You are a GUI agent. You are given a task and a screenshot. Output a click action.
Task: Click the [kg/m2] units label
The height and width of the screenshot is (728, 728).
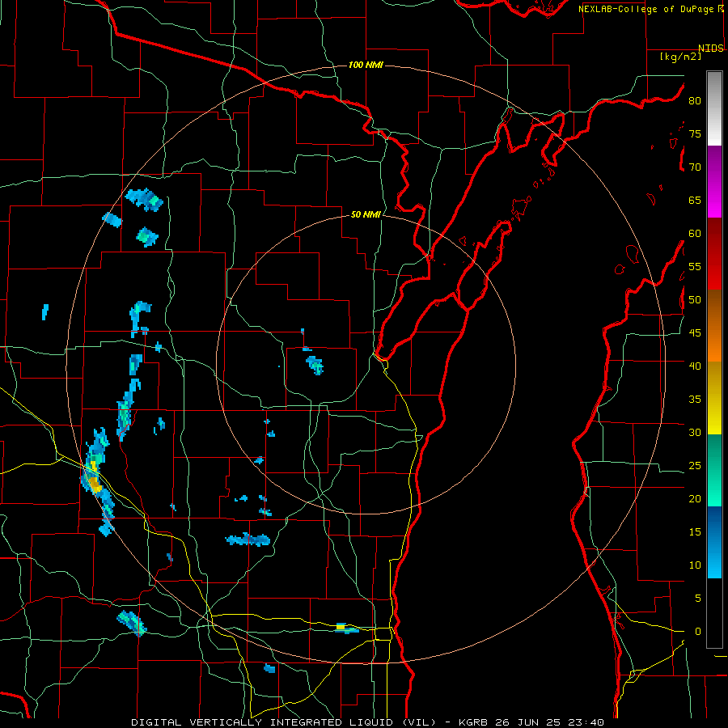pyautogui.click(x=680, y=57)
